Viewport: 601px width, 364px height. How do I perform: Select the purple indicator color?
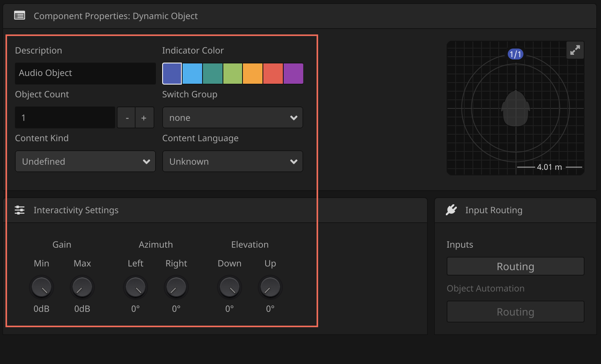coord(293,74)
